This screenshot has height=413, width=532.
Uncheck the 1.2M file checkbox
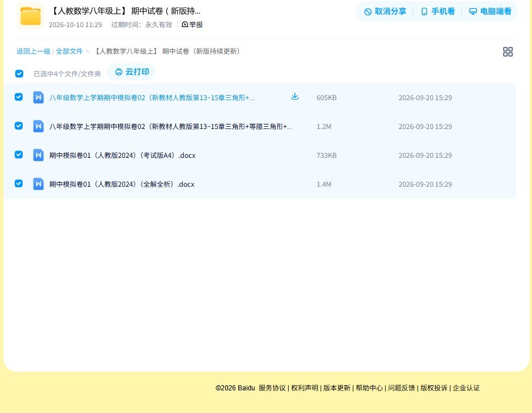tap(19, 126)
